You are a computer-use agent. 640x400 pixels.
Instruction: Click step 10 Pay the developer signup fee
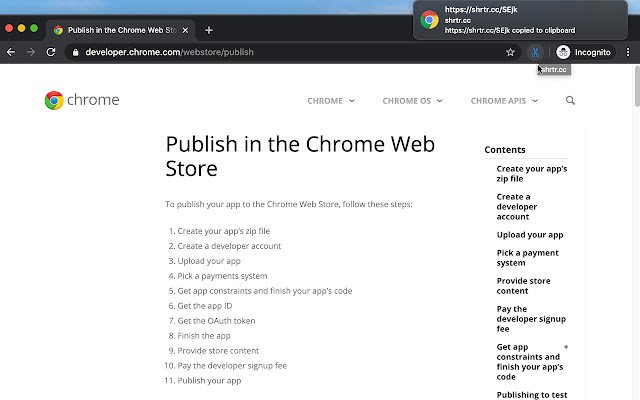point(232,366)
